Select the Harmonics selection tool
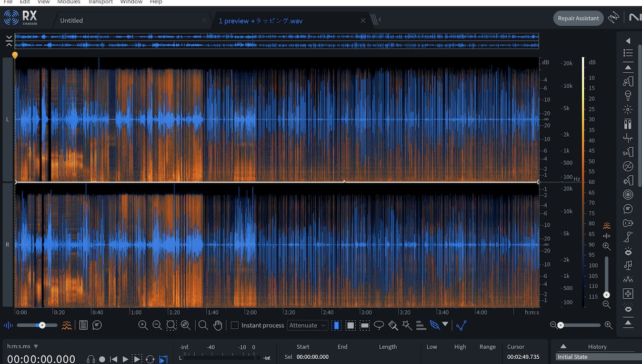 (x=421, y=325)
